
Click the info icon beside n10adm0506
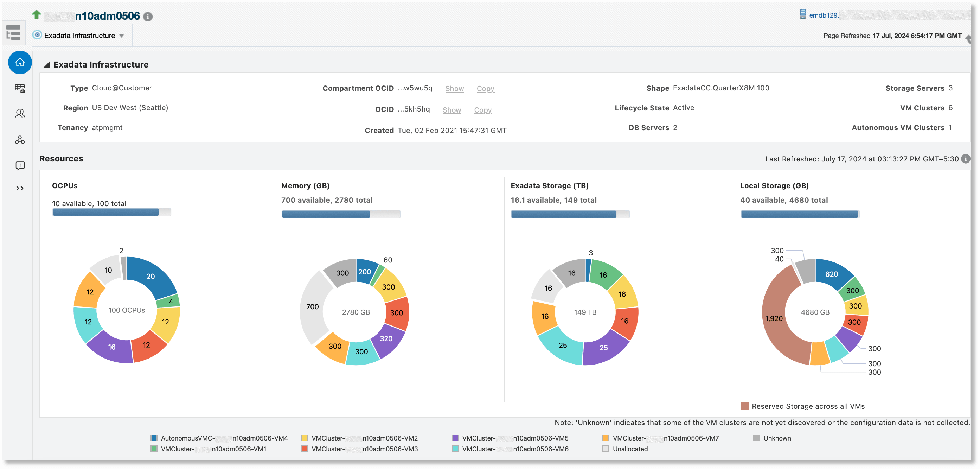point(148,17)
